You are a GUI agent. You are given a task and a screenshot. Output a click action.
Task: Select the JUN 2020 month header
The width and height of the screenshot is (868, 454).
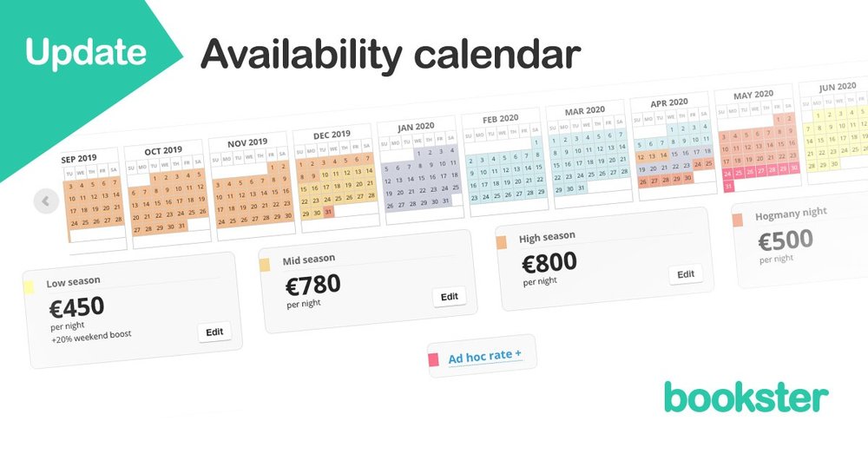(837, 87)
